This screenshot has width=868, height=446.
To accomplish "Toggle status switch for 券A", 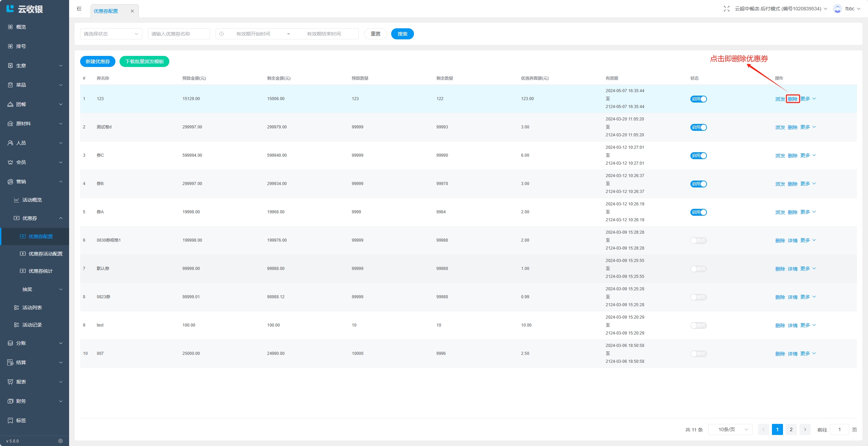I will pyautogui.click(x=698, y=212).
